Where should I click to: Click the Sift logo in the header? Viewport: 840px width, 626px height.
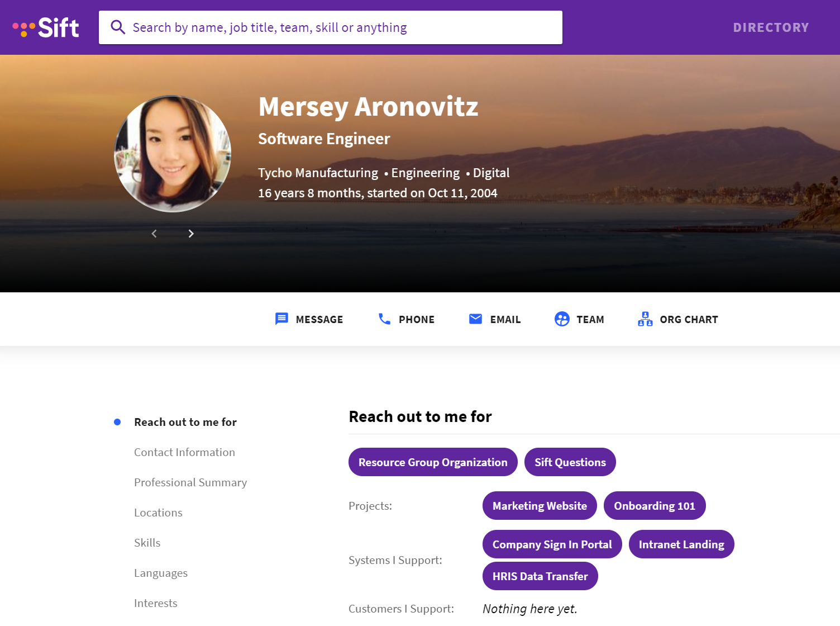[x=46, y=27]
